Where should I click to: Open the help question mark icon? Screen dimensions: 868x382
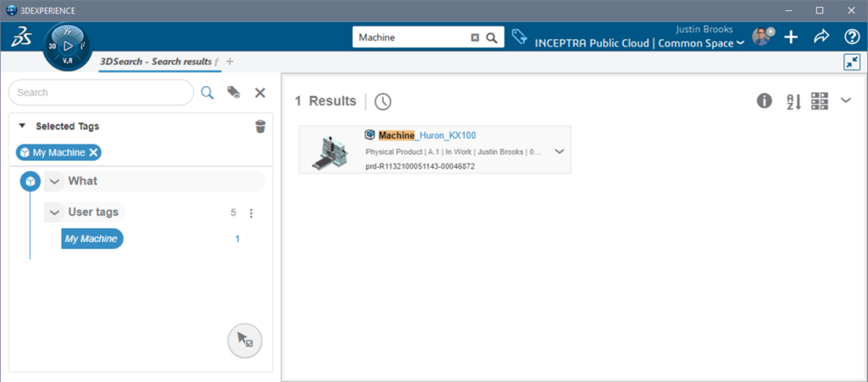click(x=852, y=37)
